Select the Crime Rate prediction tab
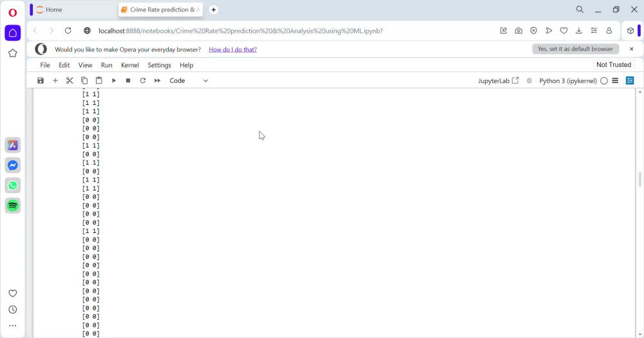 click(160, 10)
